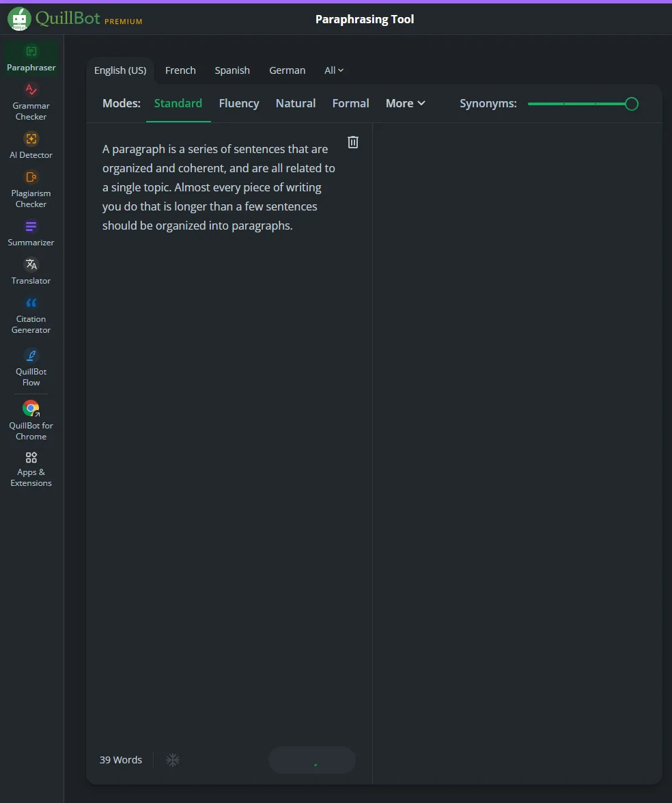The width and height of the screenshot is (672, 803).
Task: Delete input text with trash icon
Action: point(353,142)
